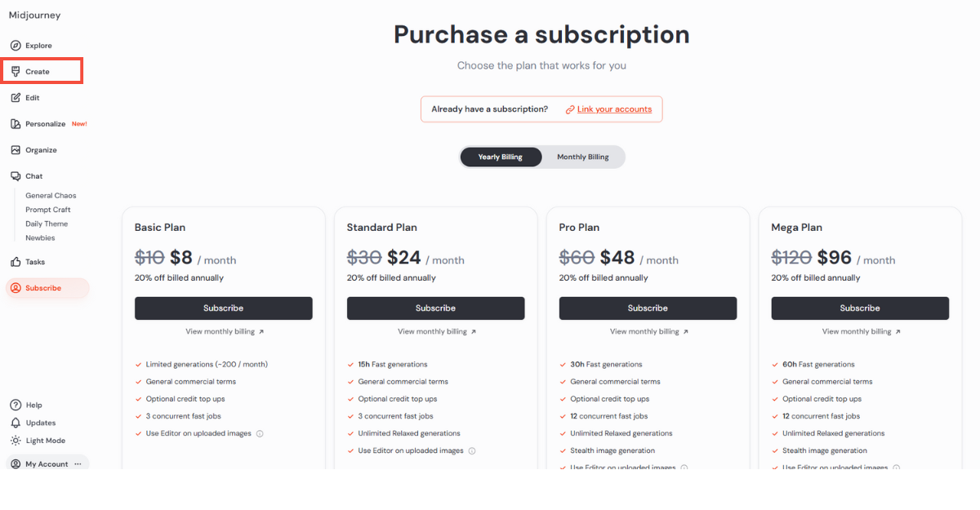Screen dimensions: 980x510
Task: Click the Tasks thumbs-up icon
Action: (16, 262)
